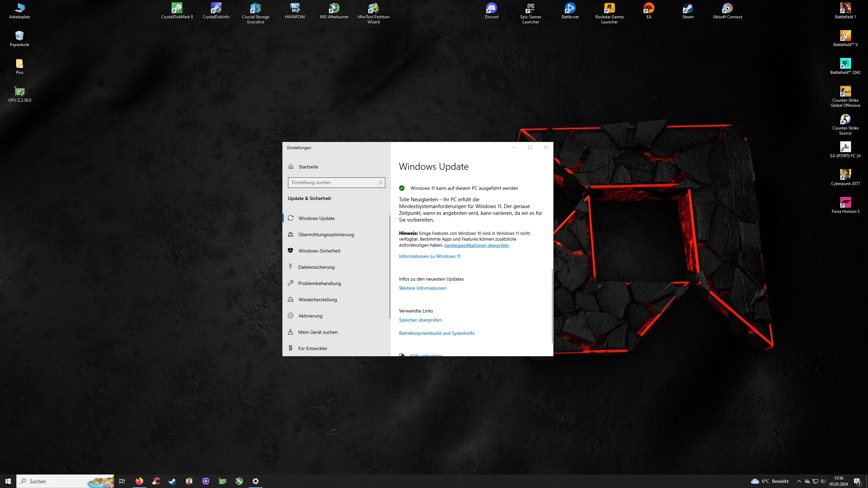Open the Papierkorb recycle bin icon
The height and width of the screenshot is (488, 868).
point(19,36)
